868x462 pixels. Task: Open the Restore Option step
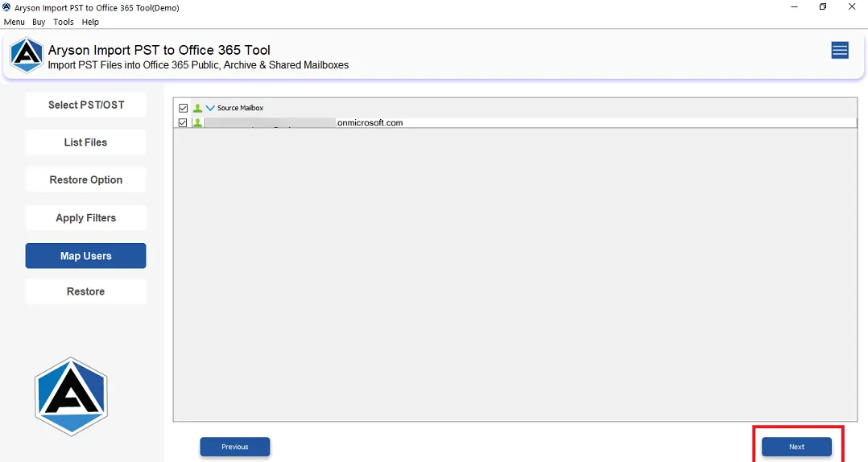tap(86, 179)
